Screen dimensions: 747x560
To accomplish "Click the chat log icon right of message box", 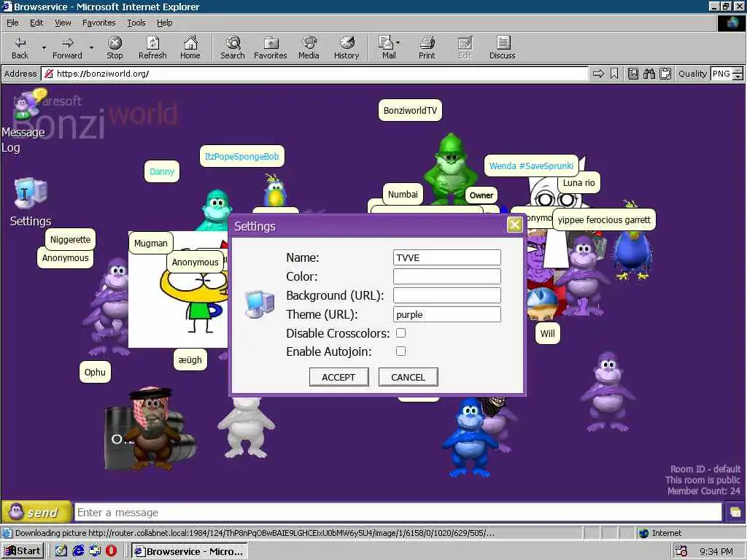I will click(x=735, y=513).
